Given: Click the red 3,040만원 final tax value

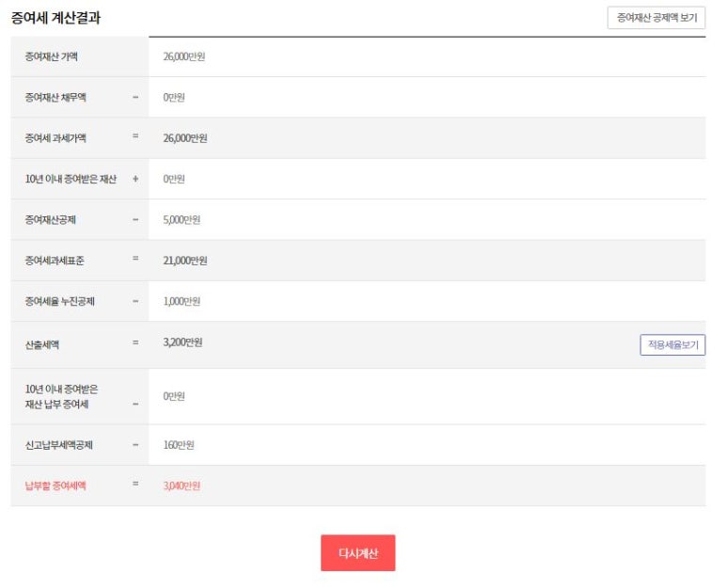Looking at the screenshot, I should pyautogui.click(x=182, y=485).
